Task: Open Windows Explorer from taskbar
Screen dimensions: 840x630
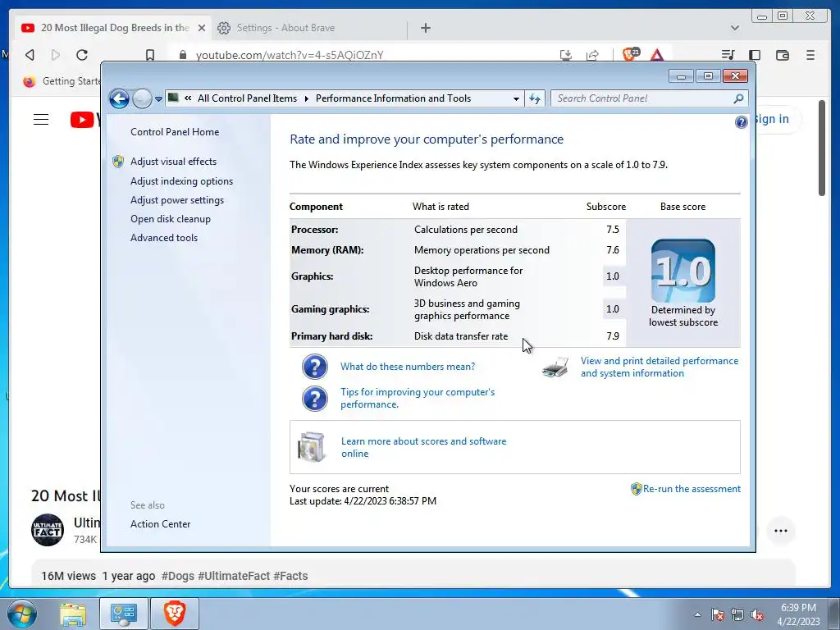Action: coord(73,614)
